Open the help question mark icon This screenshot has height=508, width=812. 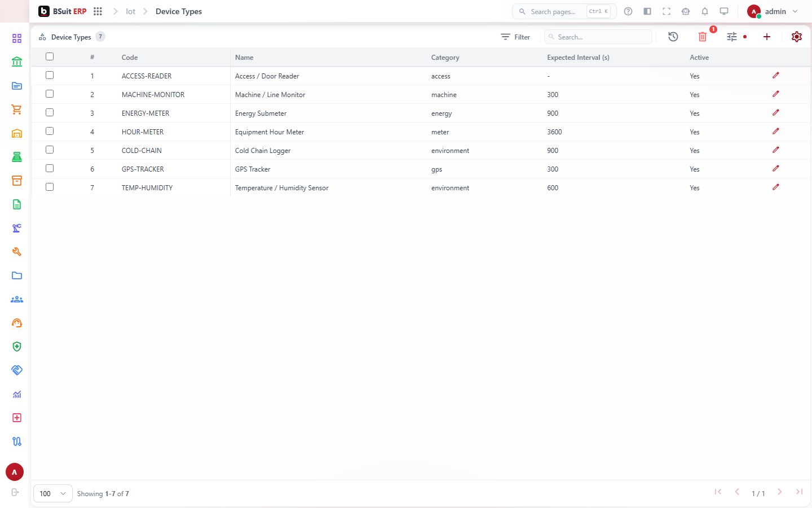pos(628,11)
